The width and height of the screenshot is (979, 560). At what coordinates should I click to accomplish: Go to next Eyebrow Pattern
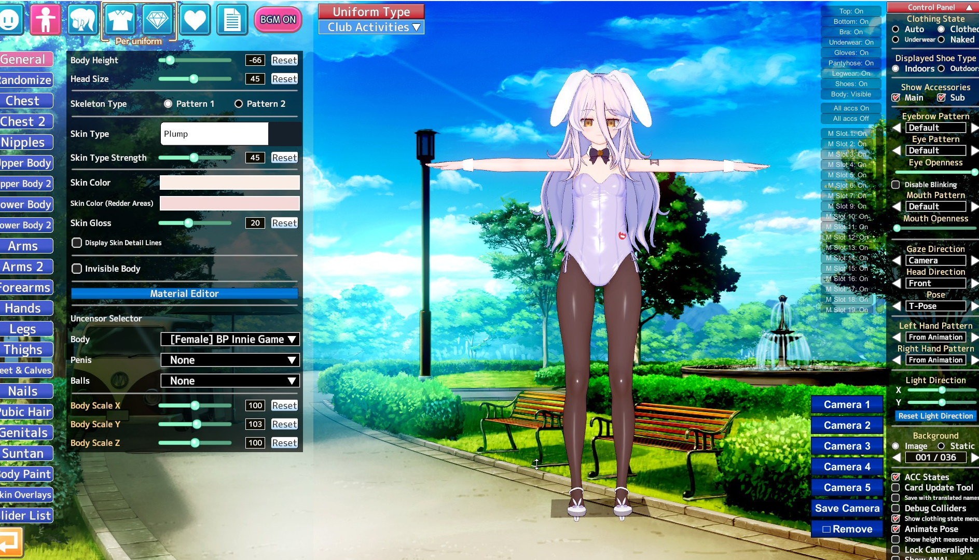click(x=974, y=128)
